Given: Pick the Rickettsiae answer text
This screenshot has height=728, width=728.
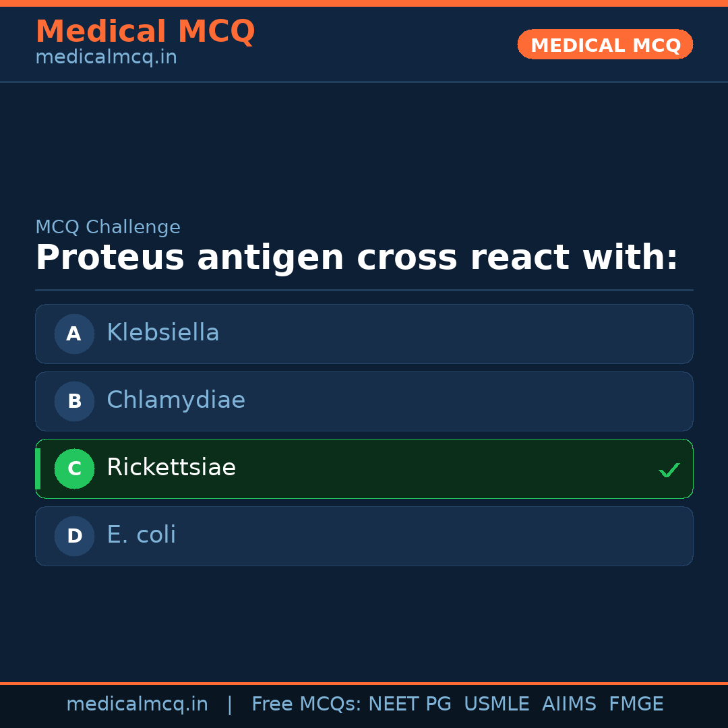Looking at the screenshot, I should pos(171,468).
